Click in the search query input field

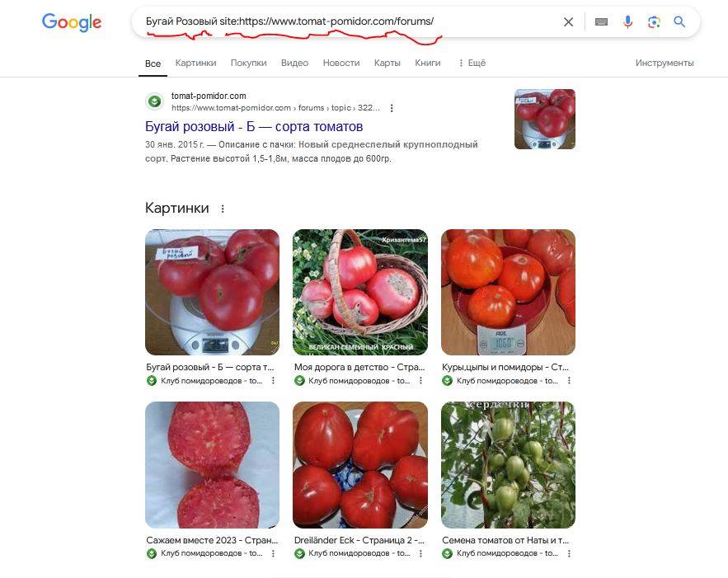point(348,21)
